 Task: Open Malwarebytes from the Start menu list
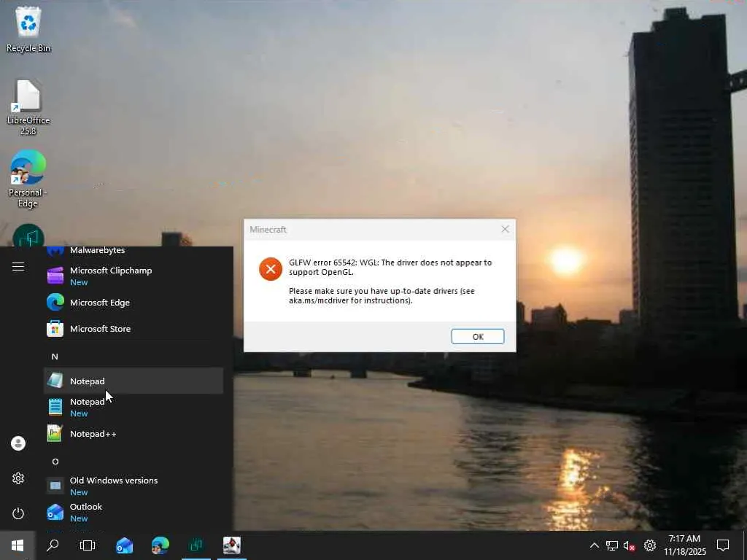click(x=133, y=251)
